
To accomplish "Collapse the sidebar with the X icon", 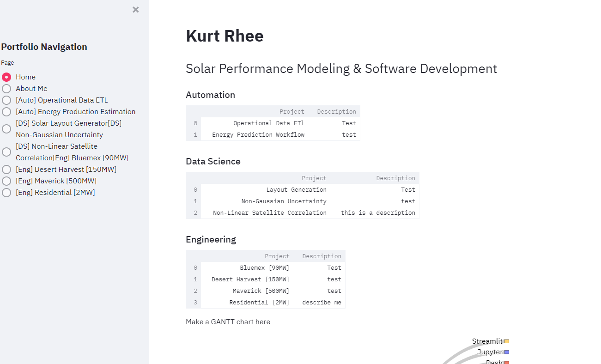I will click(135, 9).
